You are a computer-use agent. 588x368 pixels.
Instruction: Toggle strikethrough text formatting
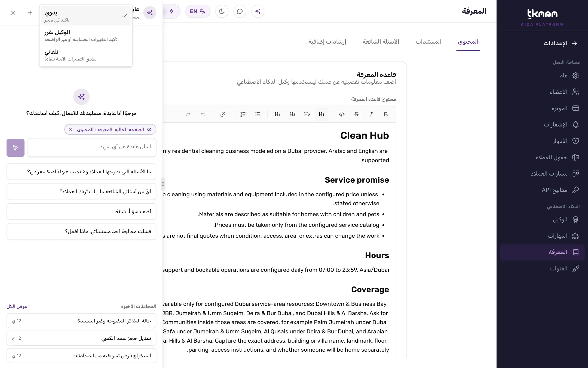coord(356,114)
